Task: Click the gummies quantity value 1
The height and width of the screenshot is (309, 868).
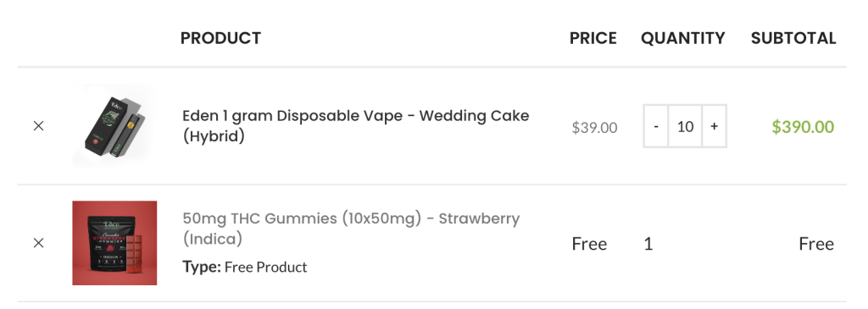Action: [648, 244]
